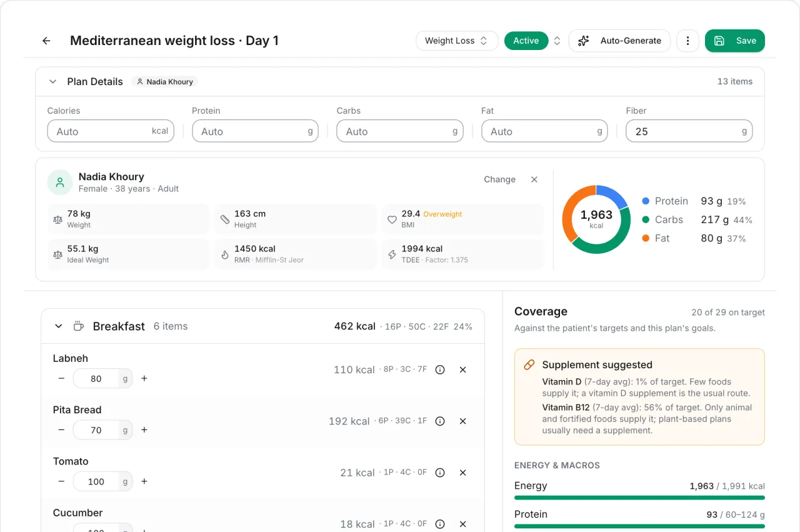Open the Active status dropdown
Viewport: 800px width, 532px height.
tap(534, 41)
